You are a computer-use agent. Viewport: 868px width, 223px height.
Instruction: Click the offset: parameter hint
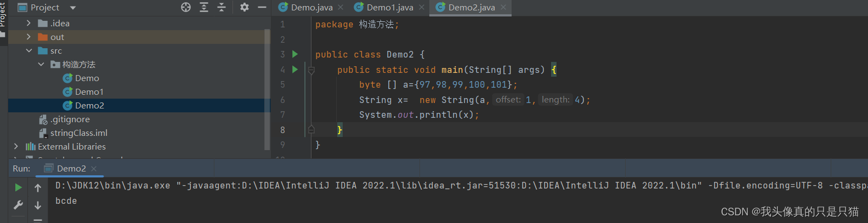(508, 100)
